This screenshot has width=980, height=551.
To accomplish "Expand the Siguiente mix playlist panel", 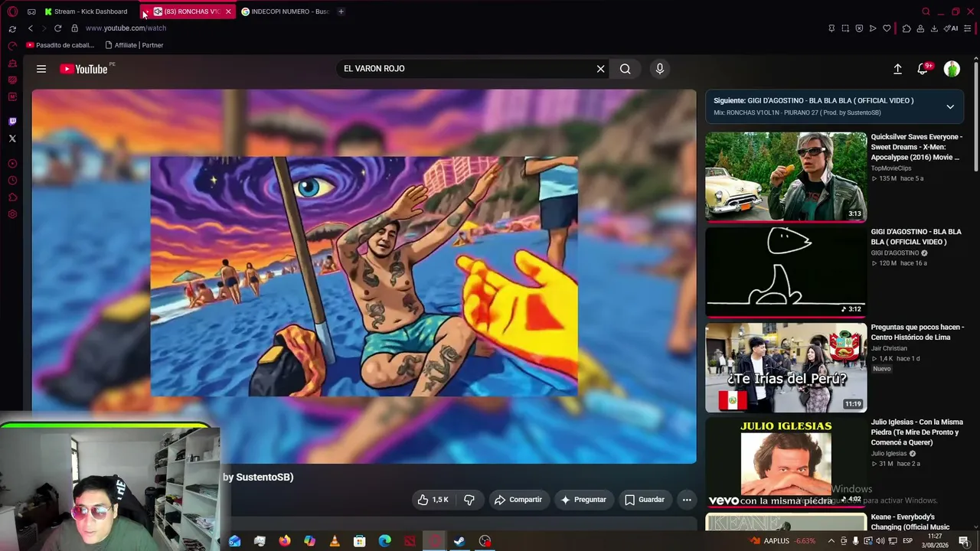I will point(950,106).
